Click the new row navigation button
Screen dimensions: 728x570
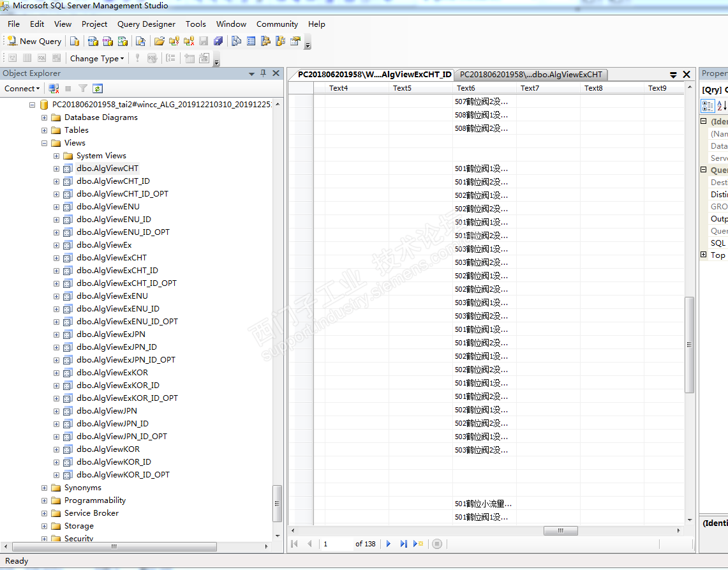(418, 544)
